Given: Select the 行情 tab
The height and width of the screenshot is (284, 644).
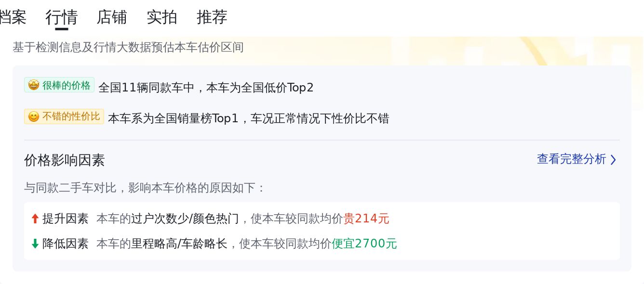Looking at the screenshot, I should [62, 17].
